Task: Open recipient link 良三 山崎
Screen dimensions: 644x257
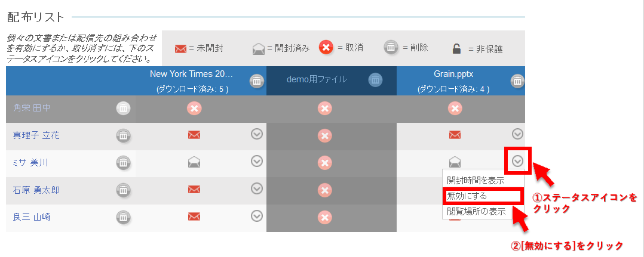Action: 32,217
